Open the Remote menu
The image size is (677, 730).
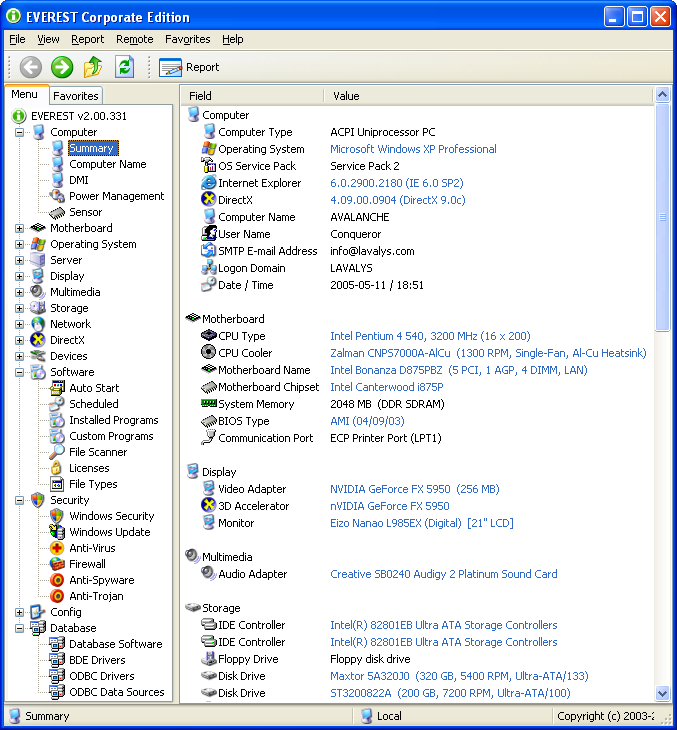(134, 39)
